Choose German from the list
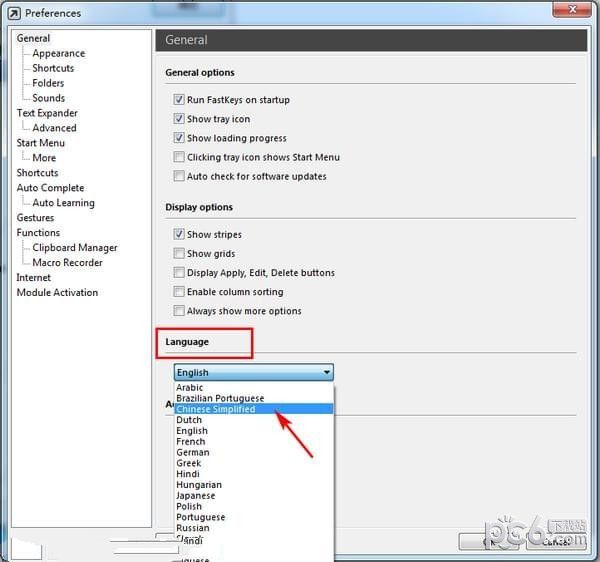Image resolution: width=600 pixels, height=562 pixels. click(254, 452)
